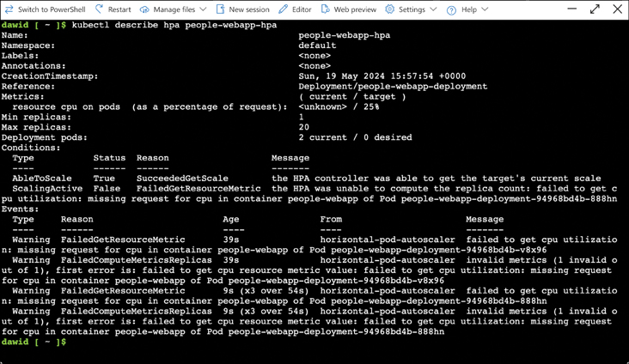The image size is (629, 364).
Task: Select the Web preview text label
Action: 355,9
